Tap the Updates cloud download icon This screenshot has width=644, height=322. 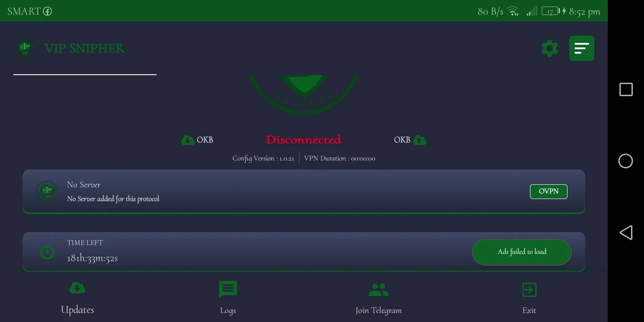[x=77, y=288]
